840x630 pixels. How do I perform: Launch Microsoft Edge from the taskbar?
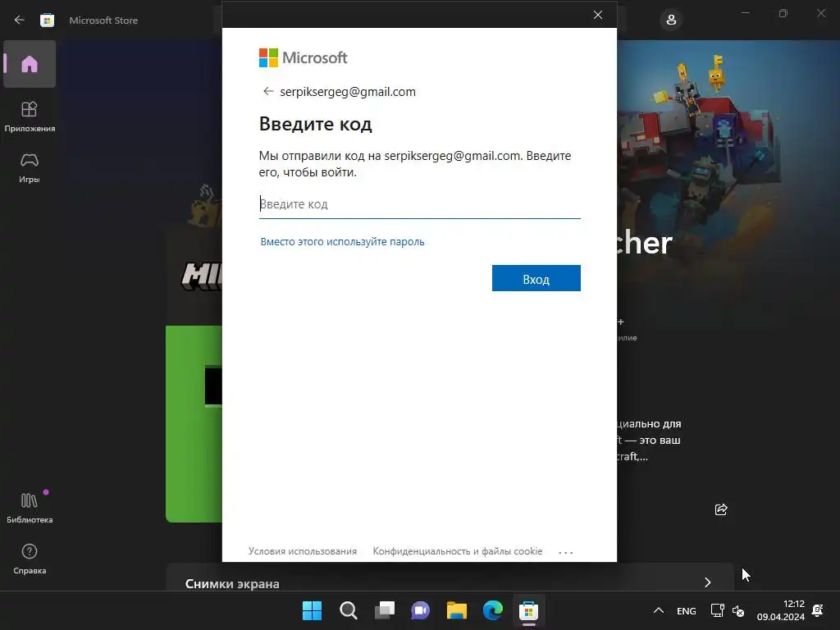(493, 610)
